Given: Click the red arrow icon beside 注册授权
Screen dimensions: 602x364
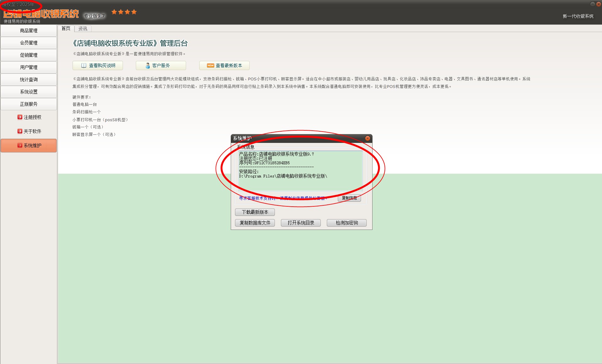Looking at the screenshot, I should pos(20,117).
